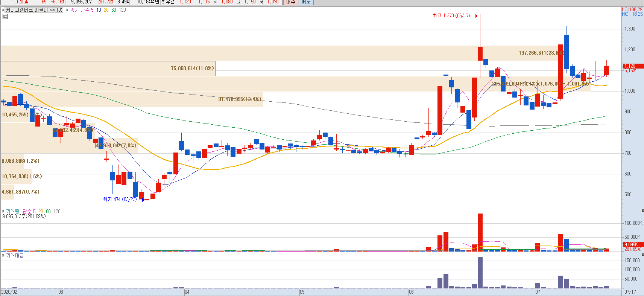Click the 10,764,838(1.6%) volume profile label
The image size is (644, 296).
pyautogui.click(x=22, y=176)
